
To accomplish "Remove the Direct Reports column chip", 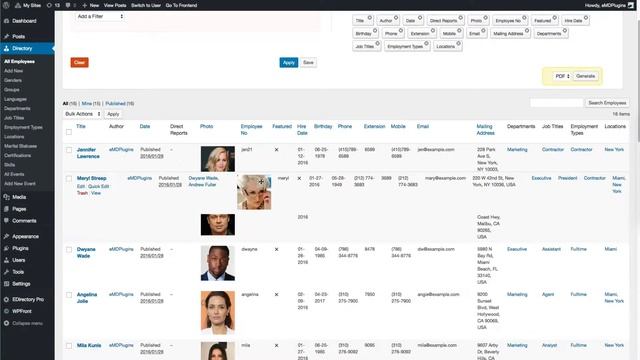I will click(x=460, y=18).
